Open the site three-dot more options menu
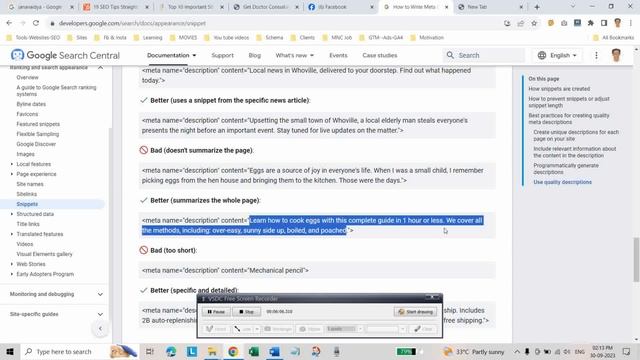Screen dimensions: 640x360 click(x=596, y=55)
